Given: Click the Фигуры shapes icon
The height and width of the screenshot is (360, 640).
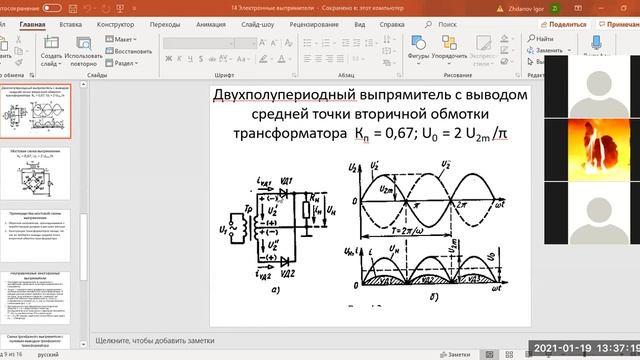Looking at the screenshot, I should [x=418, y=42].
